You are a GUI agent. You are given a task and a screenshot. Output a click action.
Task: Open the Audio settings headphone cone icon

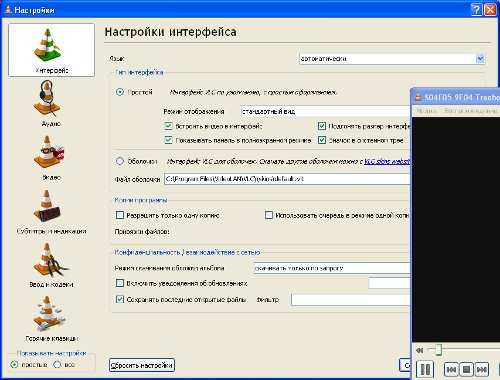(x=47, y=98)
